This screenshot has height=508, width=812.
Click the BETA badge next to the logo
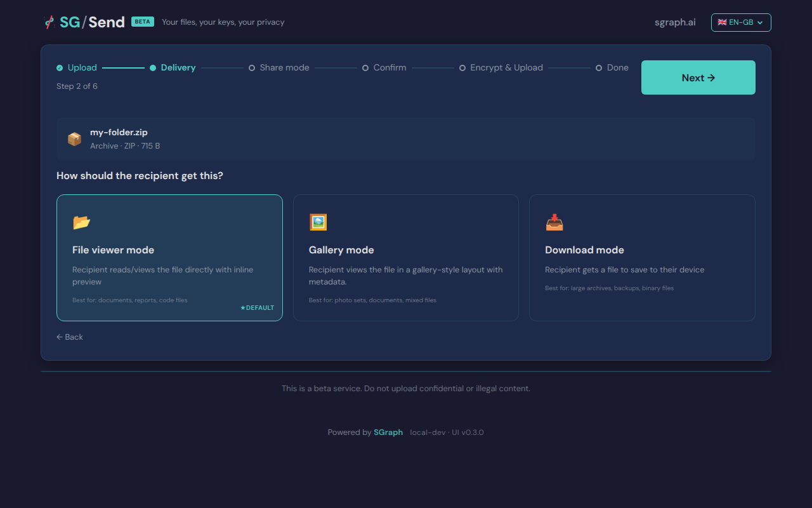click(x=142, y=22)
